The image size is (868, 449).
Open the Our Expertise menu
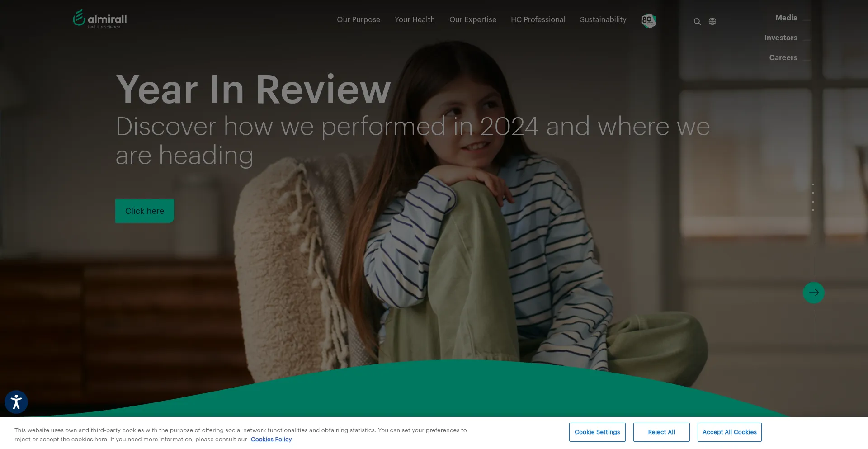click(x=473, y=19)
